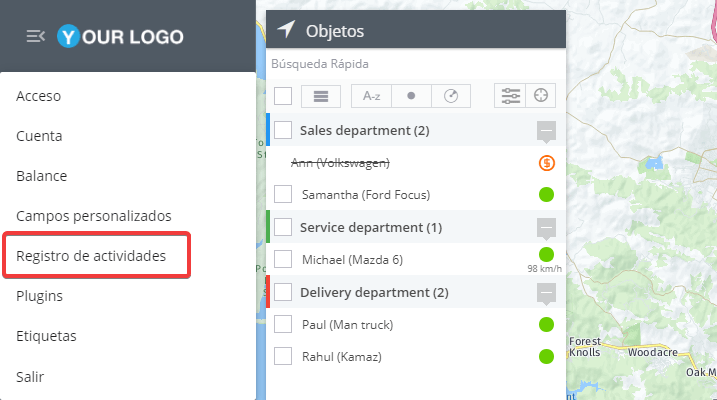Collapse the Sales department group

pos(546,131)
